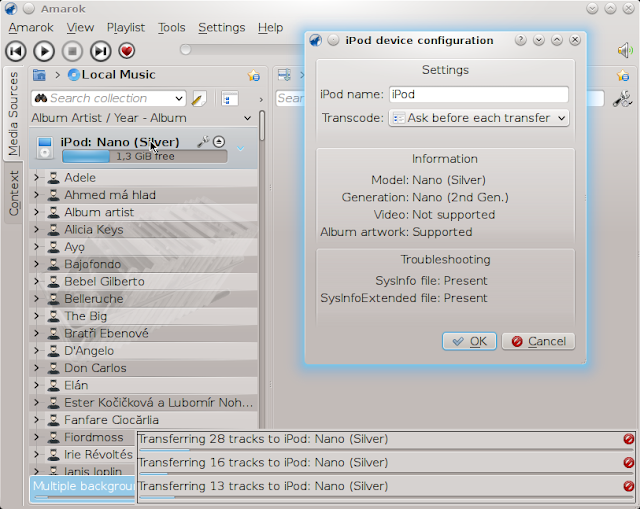
Task: Open the iPod configure wrench icon
Action: click(x=203, y=142)
